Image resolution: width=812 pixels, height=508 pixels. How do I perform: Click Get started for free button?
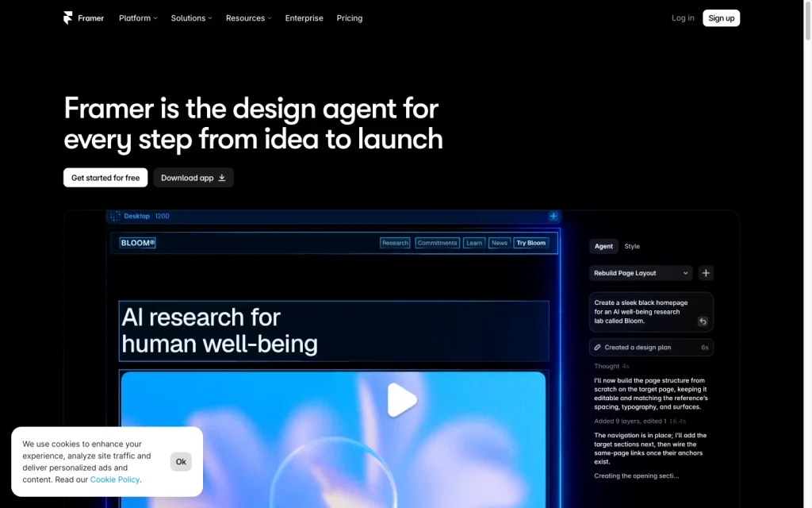click(x=105, y=178)
